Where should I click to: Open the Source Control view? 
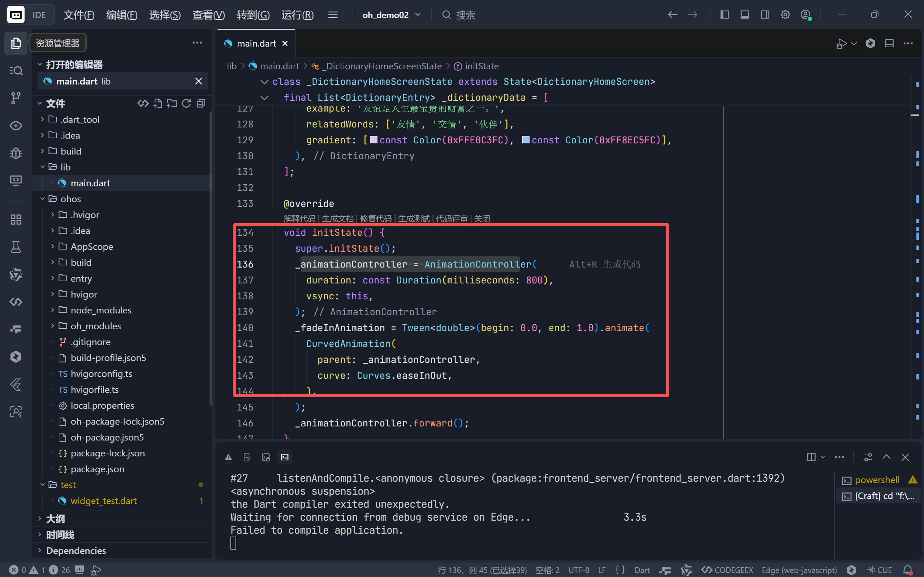point(16,98)
